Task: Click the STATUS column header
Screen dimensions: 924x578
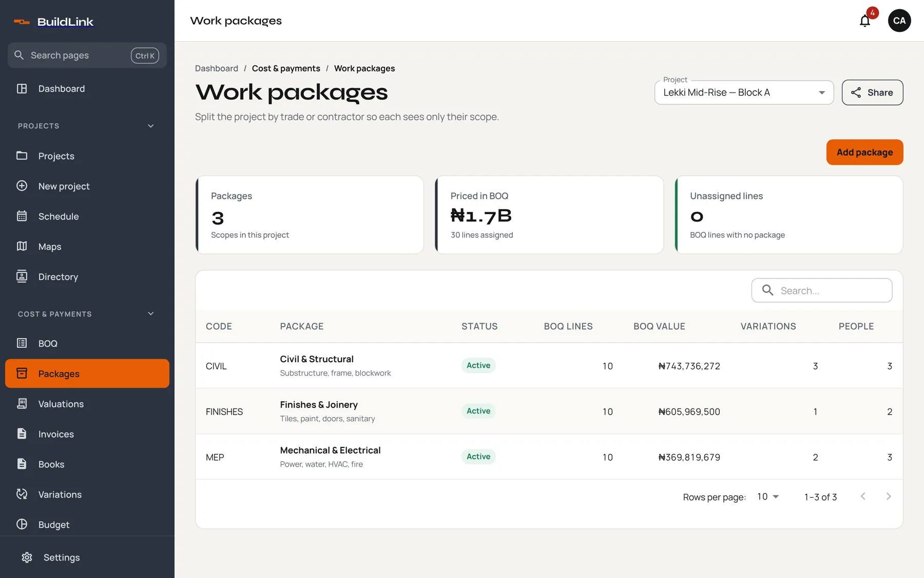Action: [479, 326]
